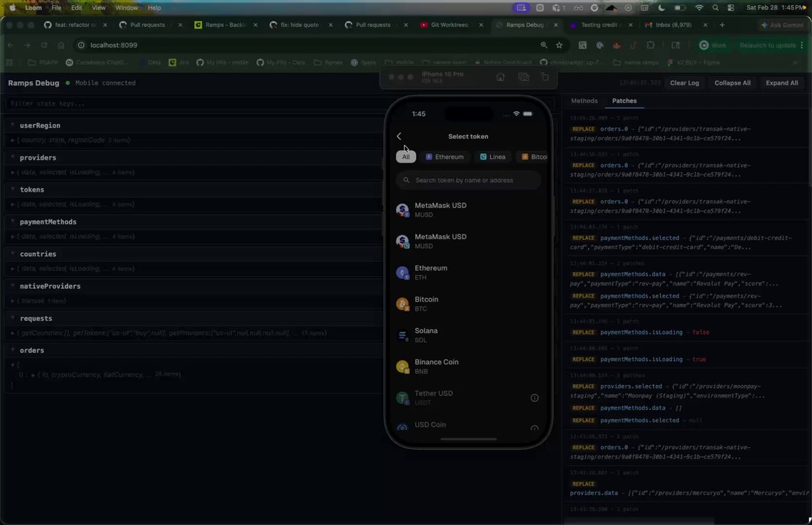The image size is (812, 525).
Task: Open the Chrome extensions puzzle icon
Action: click(x=651, y=45)
